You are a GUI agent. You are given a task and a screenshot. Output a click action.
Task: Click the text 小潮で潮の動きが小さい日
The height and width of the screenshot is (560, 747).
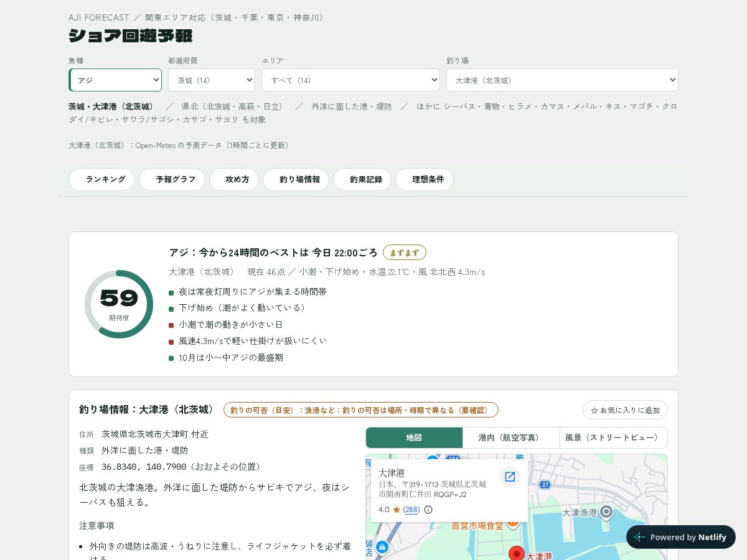[x=231, y=325]
